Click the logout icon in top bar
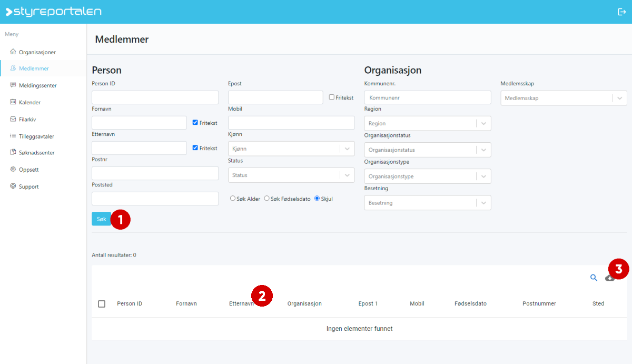Image resolution: width=632 pixels, height=364 pixels. pos(621,12)
